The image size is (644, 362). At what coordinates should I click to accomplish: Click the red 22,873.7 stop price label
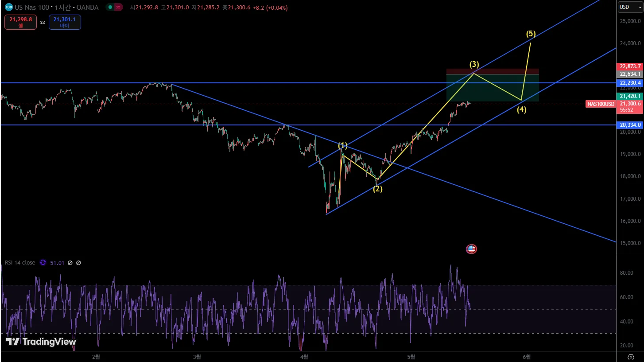click(x=630, y=66)
